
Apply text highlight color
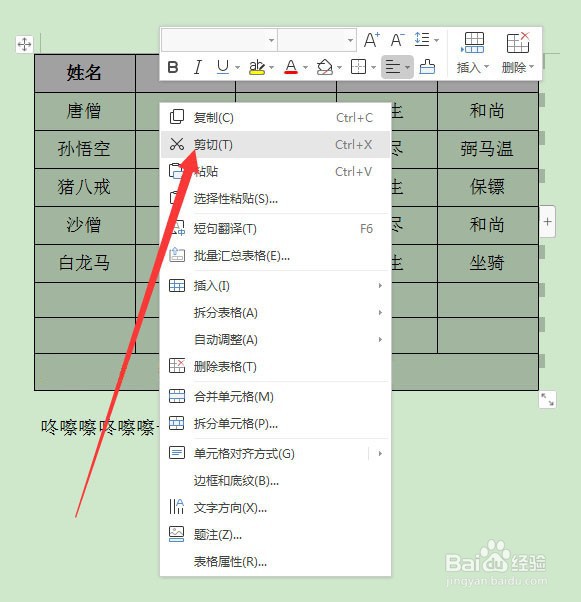[x=257, y=67]
